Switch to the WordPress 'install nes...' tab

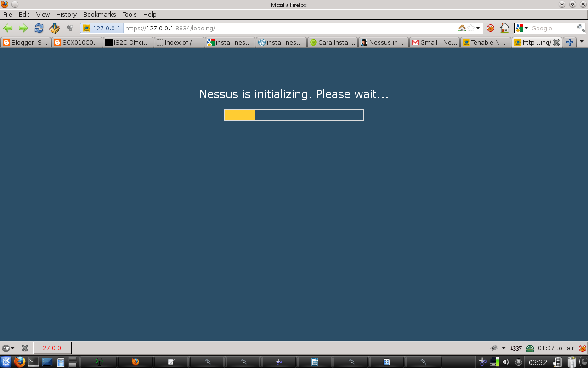coord(281,42)
